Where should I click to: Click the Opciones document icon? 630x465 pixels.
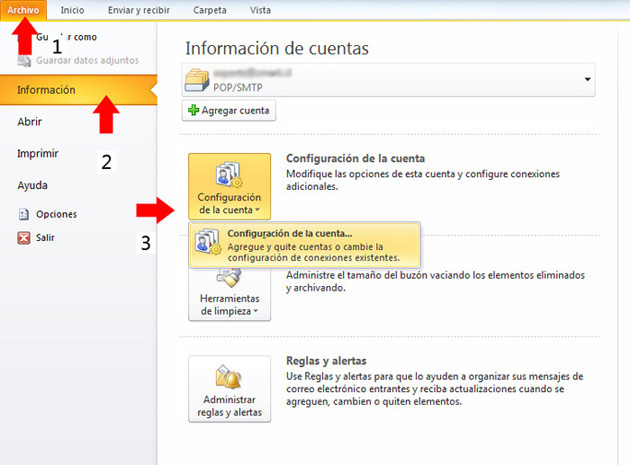24,214
